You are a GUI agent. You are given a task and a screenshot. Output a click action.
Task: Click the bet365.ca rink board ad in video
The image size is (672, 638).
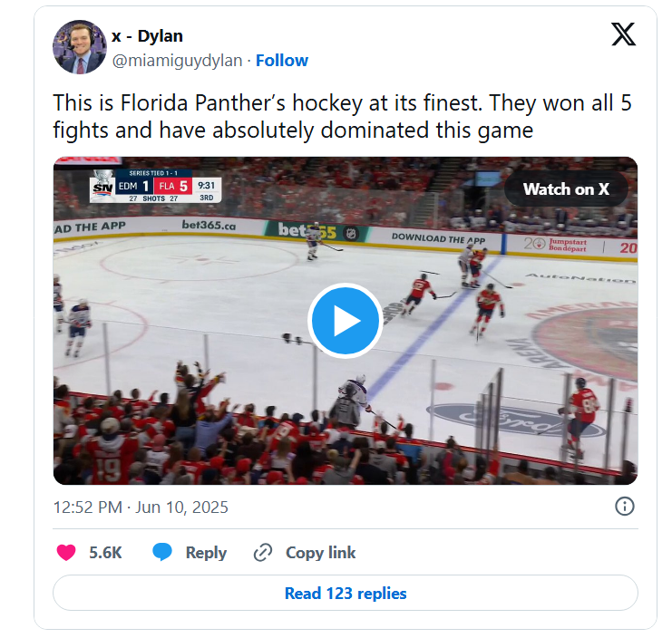coord(209,224)
